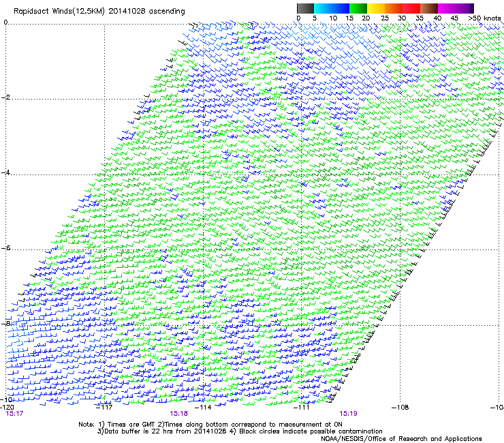
Task: Click the note line about 'Data buffer is 22 hrs'
Action: 240,431
